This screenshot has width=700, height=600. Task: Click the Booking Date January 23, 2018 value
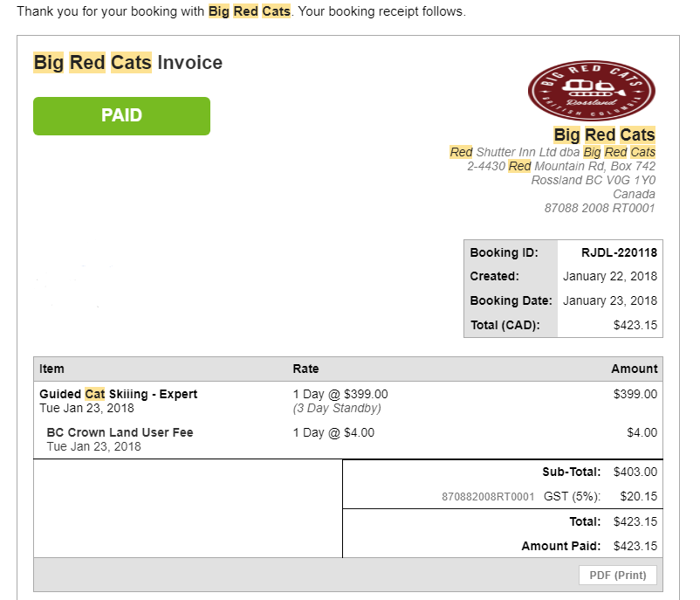pyautogui.click(x=610, y=301)
